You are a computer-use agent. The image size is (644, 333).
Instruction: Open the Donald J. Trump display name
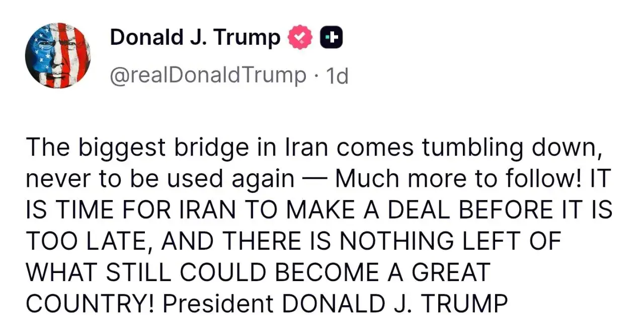click(195, 38)
